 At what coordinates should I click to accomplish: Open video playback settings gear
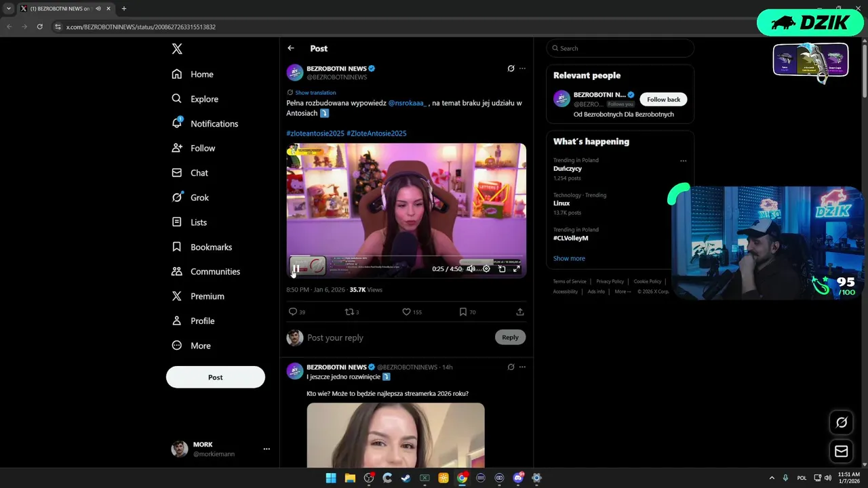tap(486, 269)
